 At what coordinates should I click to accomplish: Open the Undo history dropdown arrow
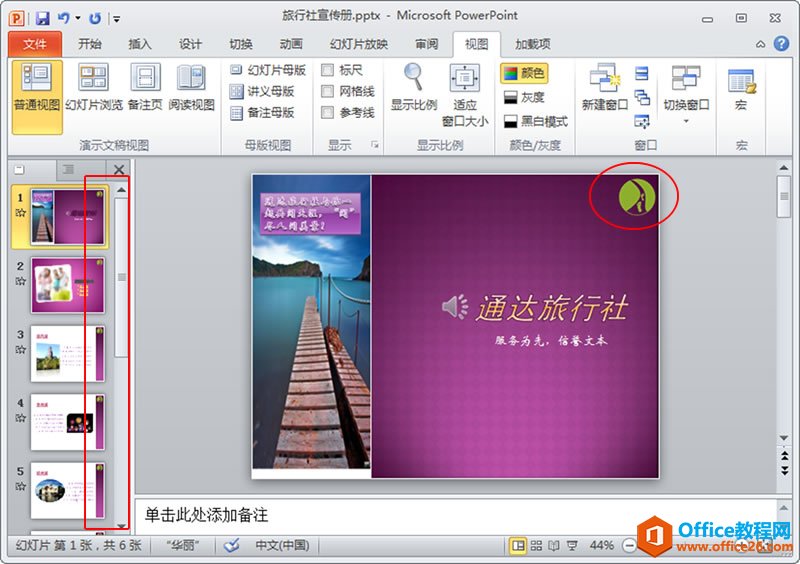pos(78,18)
